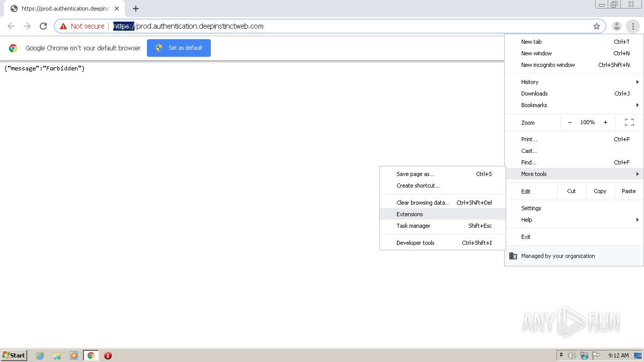The width and height of the screenshot is (644, 362).
Task: Open the user profile avatar icon
Action: pyautogui.click(x=616, y=26)
